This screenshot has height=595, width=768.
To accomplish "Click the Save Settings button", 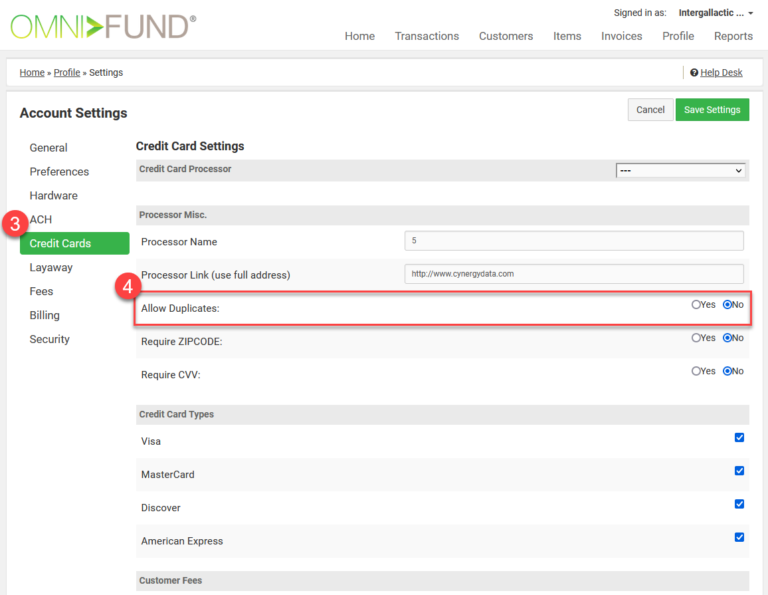I will (711, 110).
